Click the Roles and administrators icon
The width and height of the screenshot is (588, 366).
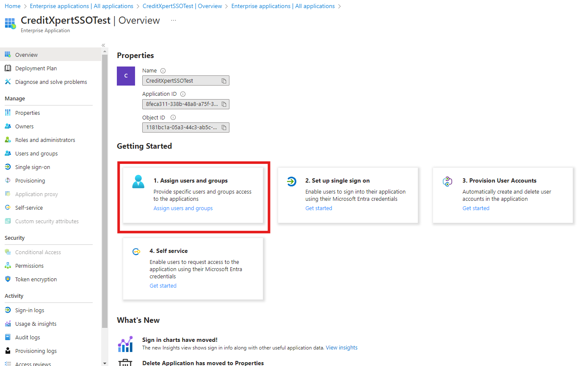(x=8, y=140)
